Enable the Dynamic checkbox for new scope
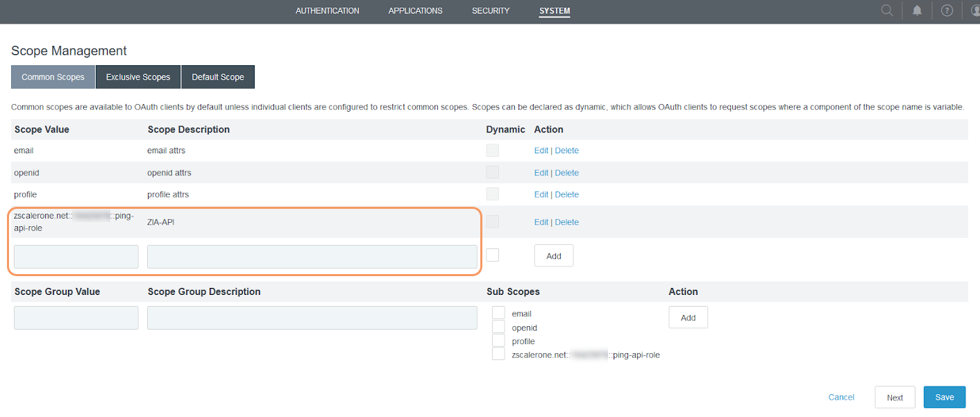This screenshot has height=417, width=980. click(x=493, y=255)
